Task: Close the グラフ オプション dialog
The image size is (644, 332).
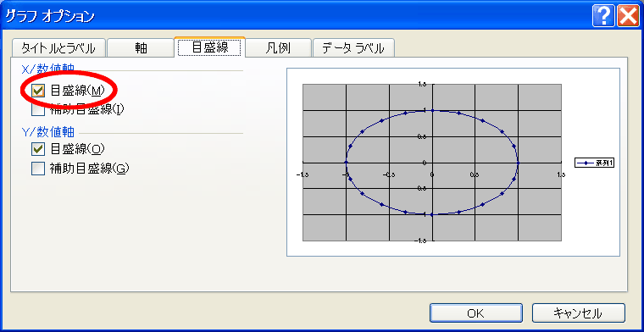Action: [628, 17]
